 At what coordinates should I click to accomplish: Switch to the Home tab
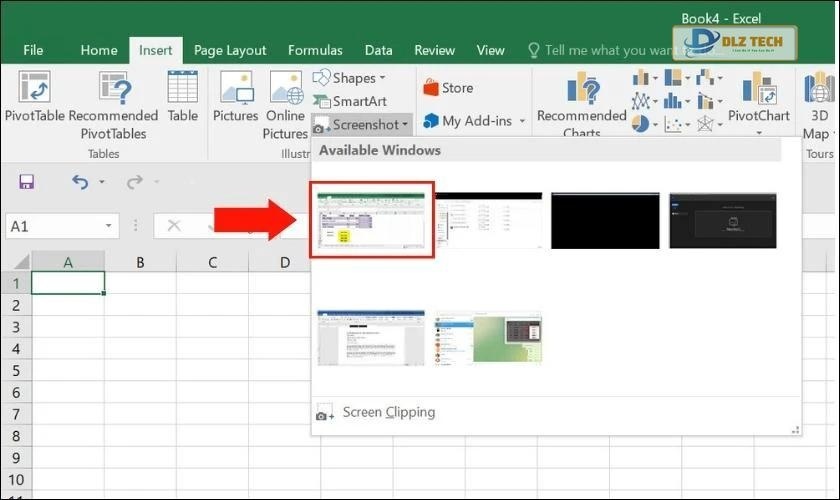click(99, 50)
